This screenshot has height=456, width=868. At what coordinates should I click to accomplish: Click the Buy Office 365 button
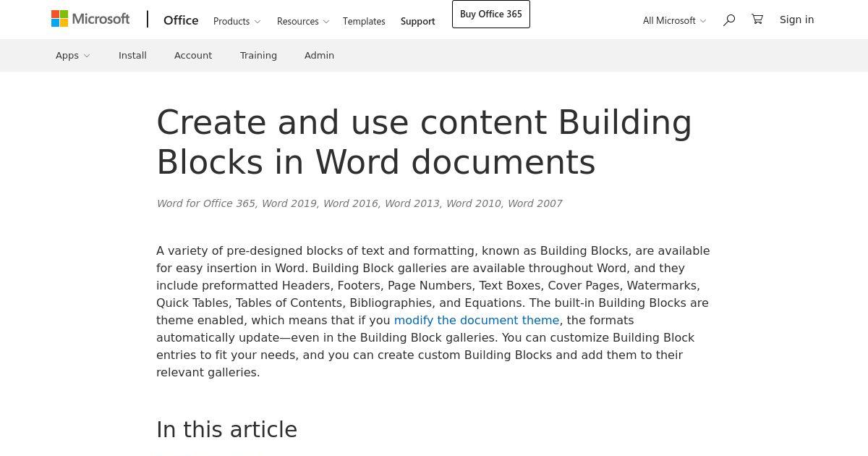[491, 14]
